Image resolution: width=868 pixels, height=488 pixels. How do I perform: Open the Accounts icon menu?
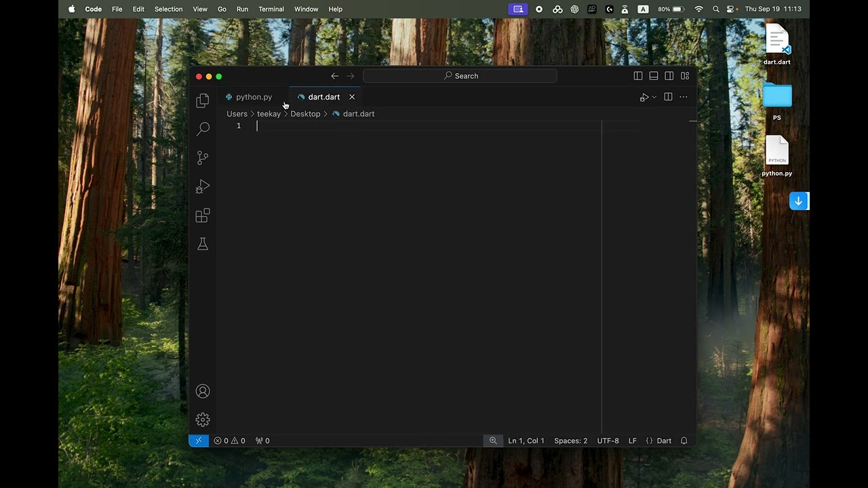(x=202, y=391)
